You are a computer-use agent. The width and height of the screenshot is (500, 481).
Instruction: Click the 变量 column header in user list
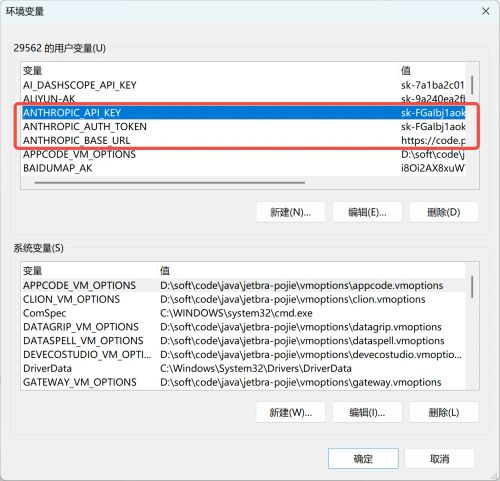(32, 71)
